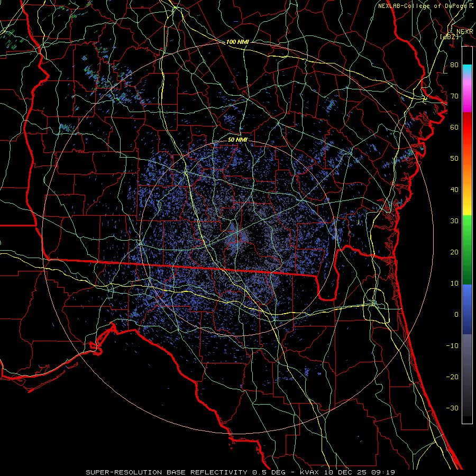Click the 80 dBZ scale label

click(x=454, y=65)
